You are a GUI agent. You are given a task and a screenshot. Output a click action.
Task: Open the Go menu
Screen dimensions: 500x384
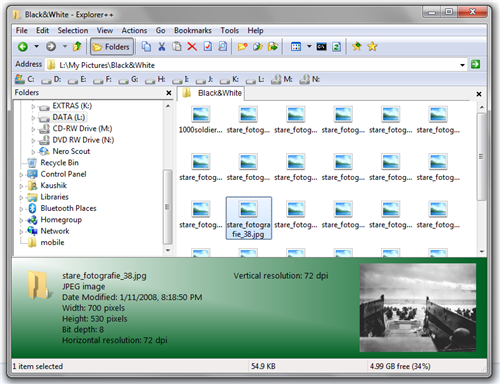point(160,30)
